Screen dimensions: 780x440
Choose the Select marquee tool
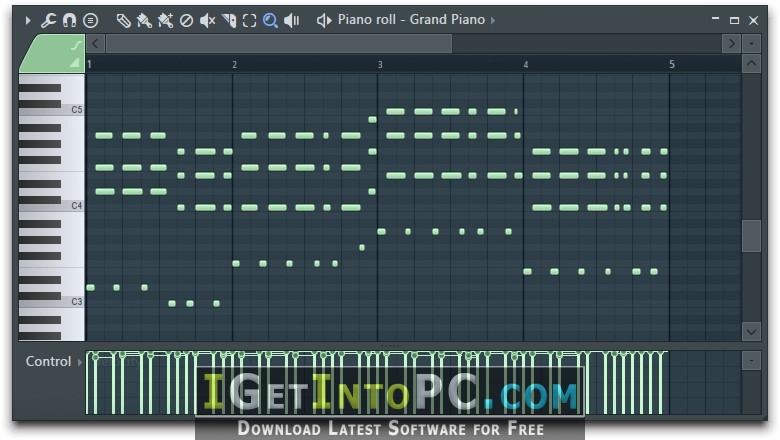coord(249,20)
